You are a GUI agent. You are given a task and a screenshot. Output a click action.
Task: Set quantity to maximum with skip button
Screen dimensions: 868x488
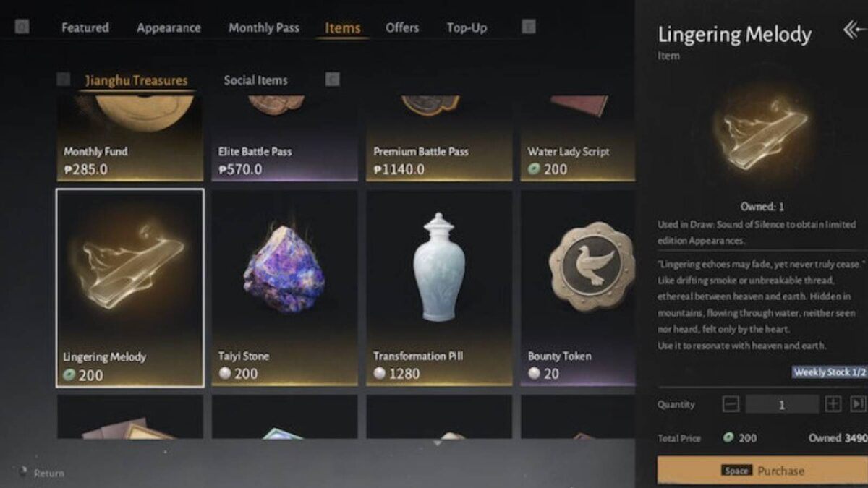858,404
